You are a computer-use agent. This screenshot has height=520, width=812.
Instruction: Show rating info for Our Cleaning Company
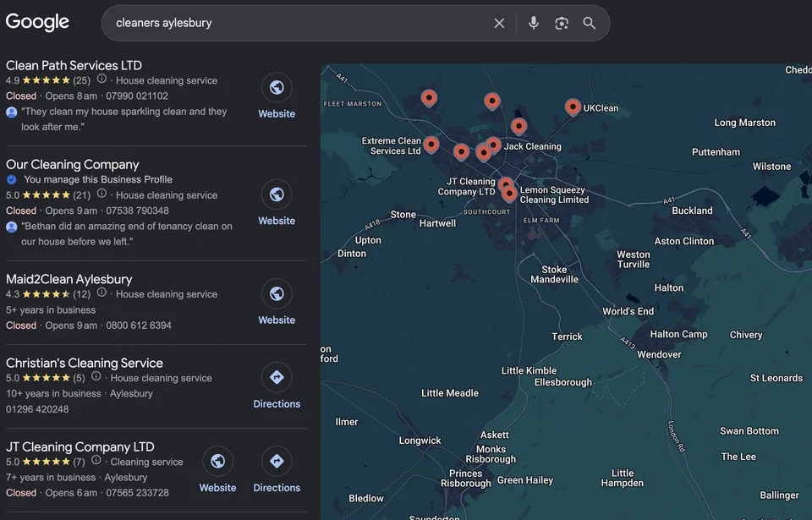101,194
